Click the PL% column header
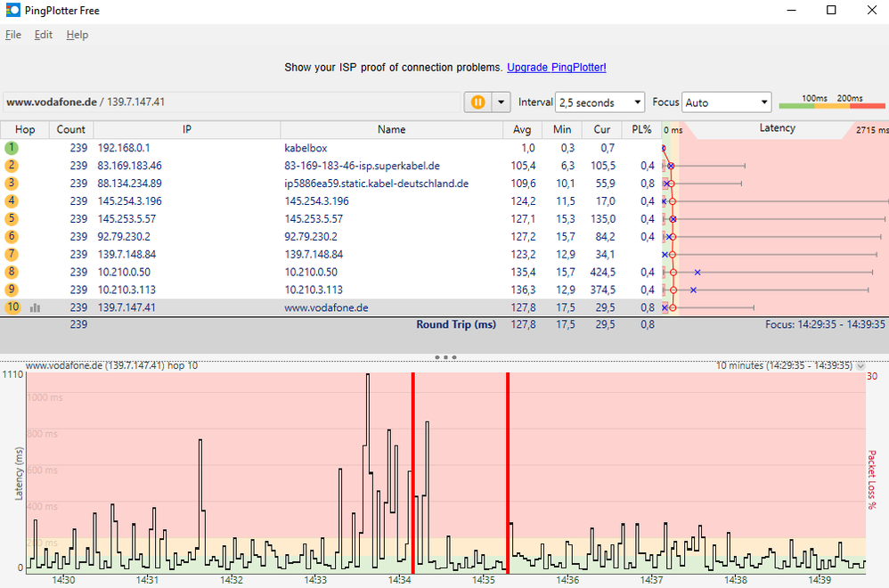 pos(641,129)
